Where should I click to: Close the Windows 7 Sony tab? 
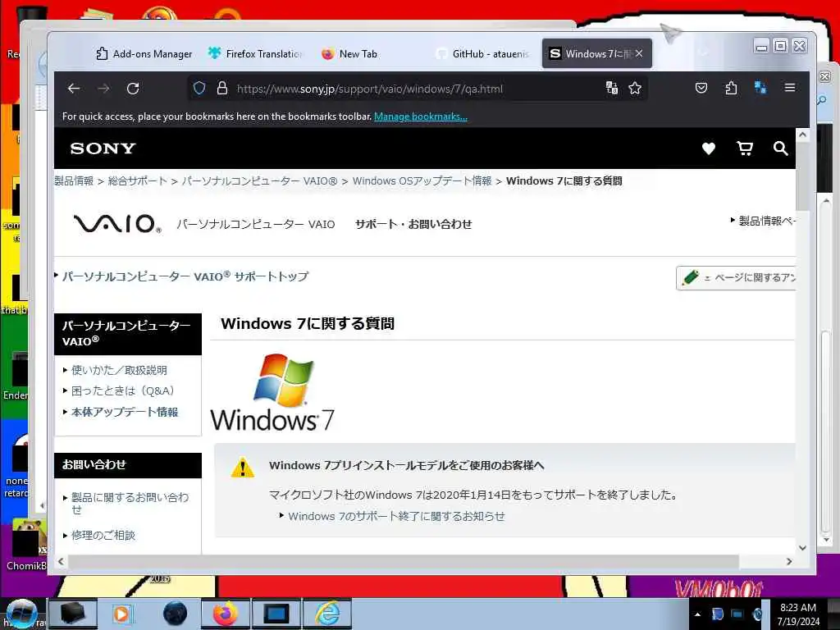click(639, 53)
